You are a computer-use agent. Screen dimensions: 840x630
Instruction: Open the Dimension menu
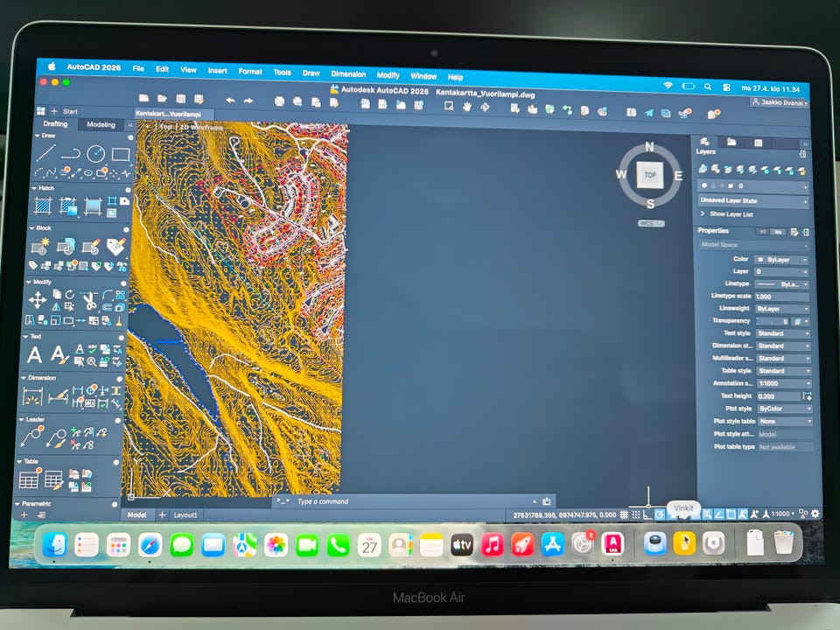click(348, 73)
